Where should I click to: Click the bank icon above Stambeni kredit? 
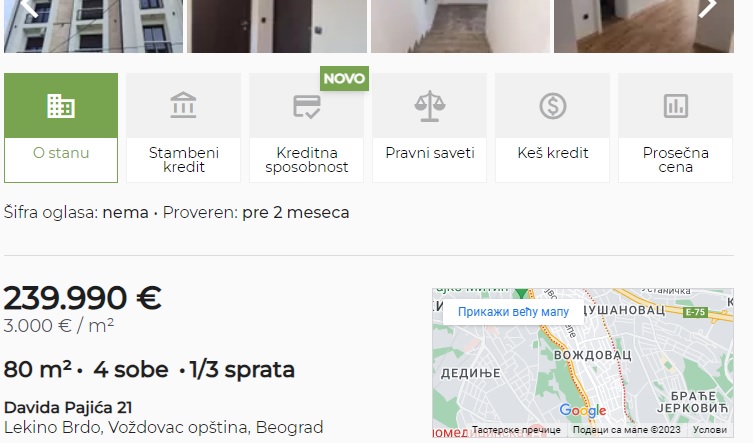click(x=183, y=105)
